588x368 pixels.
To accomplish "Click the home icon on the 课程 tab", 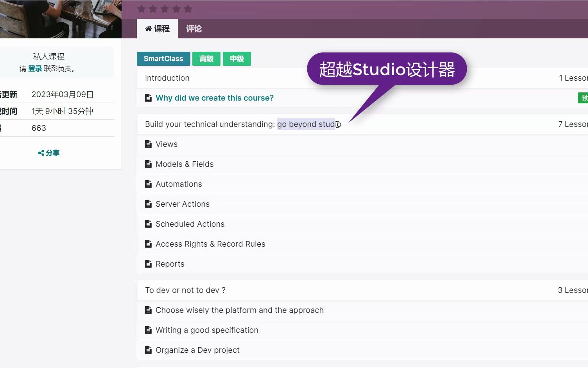I will tap(148, 28).
